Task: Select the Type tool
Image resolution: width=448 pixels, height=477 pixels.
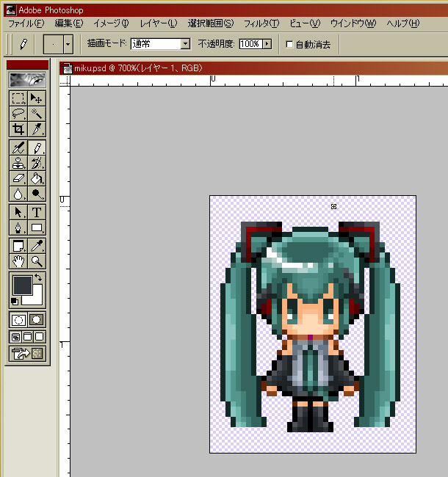Action: (37, 212)
